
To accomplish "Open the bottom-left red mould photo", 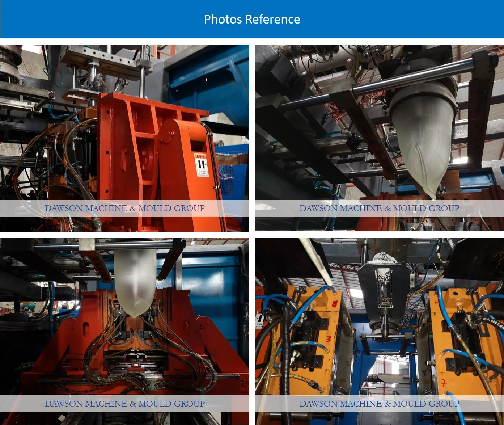I will coord(124,331).
